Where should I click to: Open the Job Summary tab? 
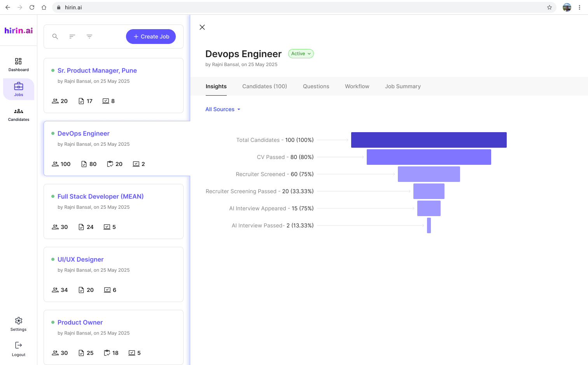click(403, 86)
